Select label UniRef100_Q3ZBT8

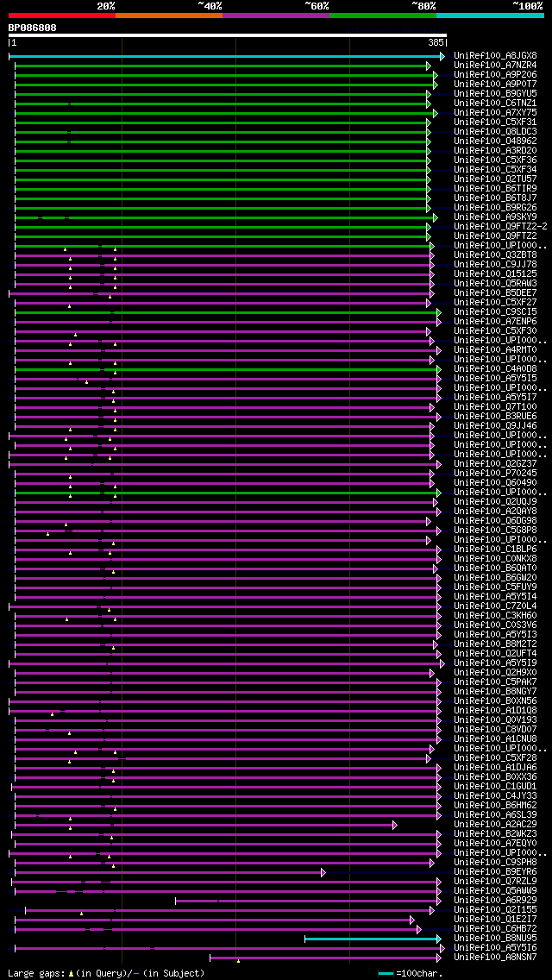(495, 255)
